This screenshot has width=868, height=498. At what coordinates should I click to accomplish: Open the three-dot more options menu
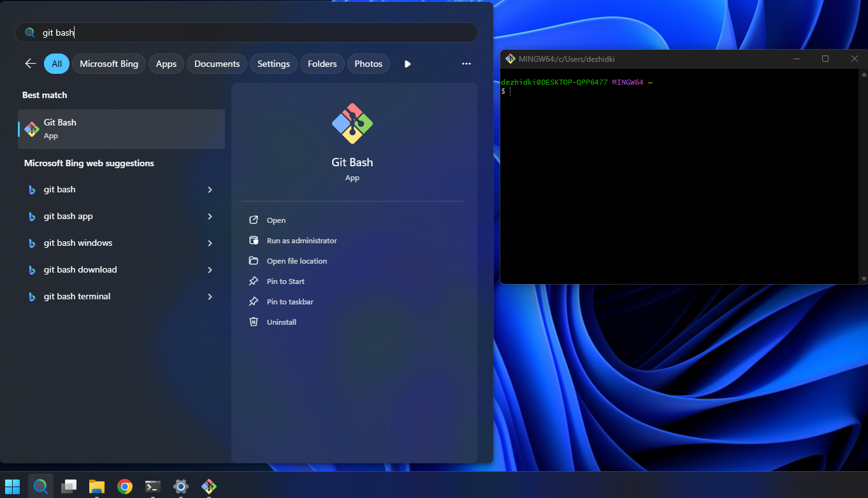[x=467, y=64]
